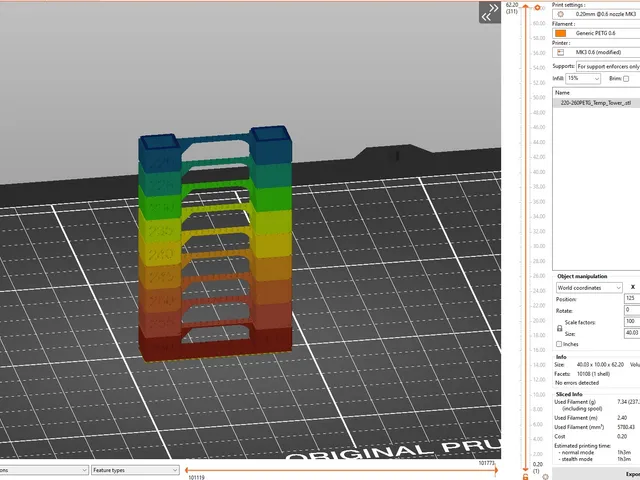
Task: Click the 40.03 x 10.00 x 62.20 size value
Action: click(x=600, y=364)
